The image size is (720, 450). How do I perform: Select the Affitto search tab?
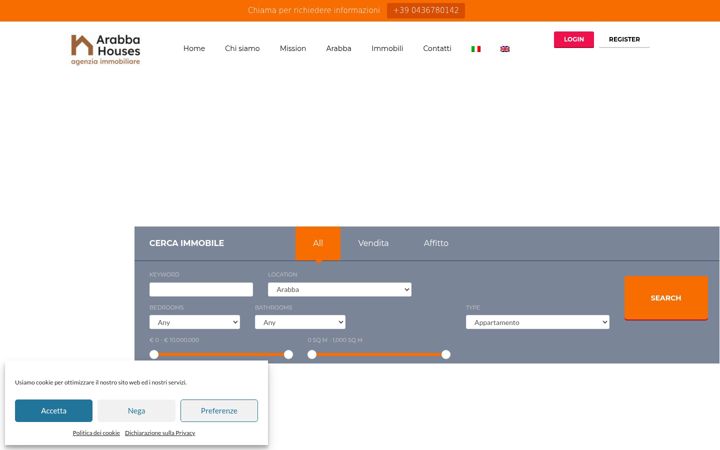(436, 243)
